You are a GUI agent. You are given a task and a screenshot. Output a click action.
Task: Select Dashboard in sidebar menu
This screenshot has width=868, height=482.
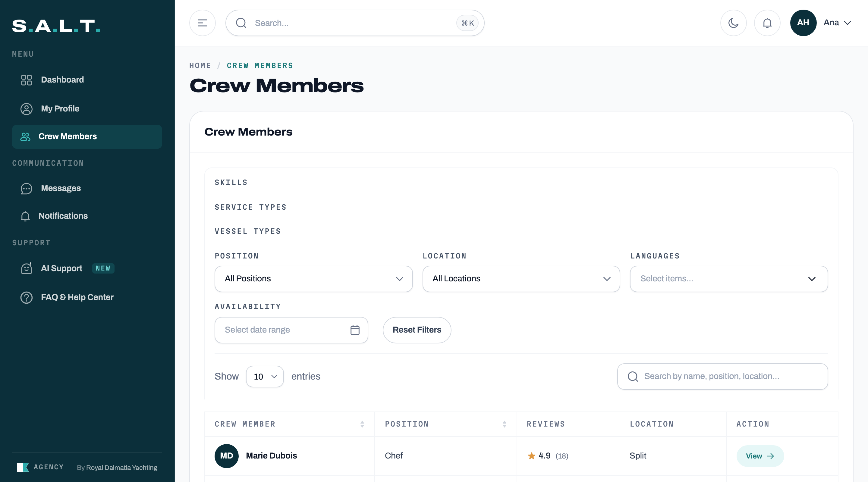[x=87, y=80]
